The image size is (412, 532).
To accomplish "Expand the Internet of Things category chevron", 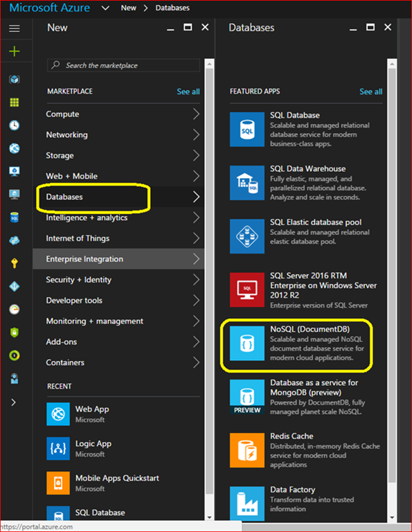I will [x=196, y=238].
